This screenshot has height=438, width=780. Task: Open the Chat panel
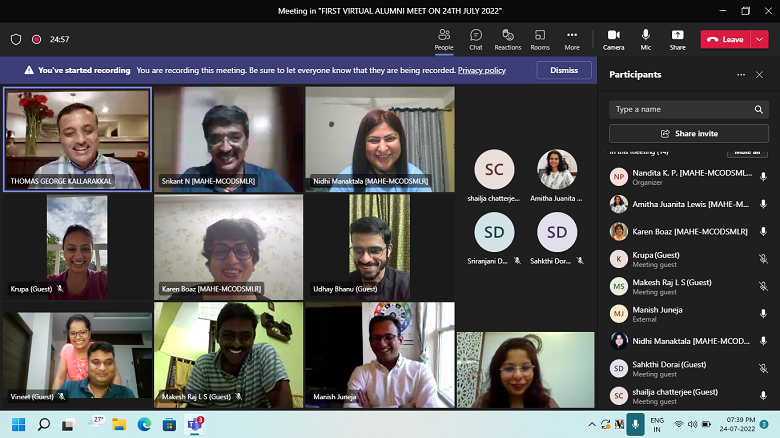(475, 39)
